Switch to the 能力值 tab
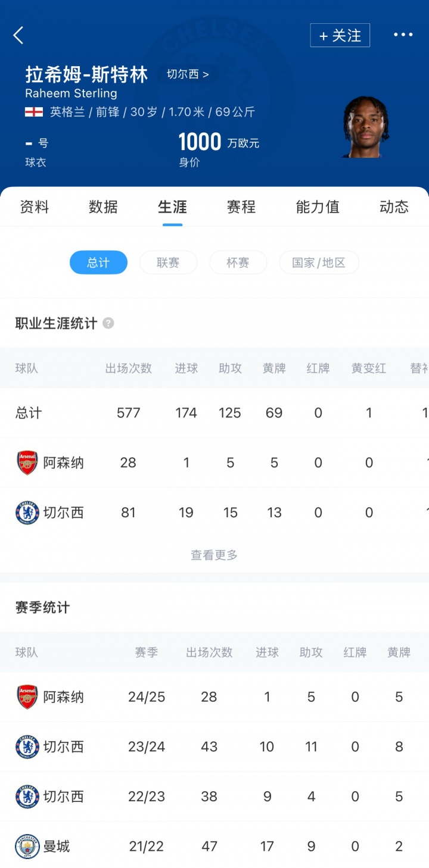This screenshot has width=429, height=868. [318, 207]
